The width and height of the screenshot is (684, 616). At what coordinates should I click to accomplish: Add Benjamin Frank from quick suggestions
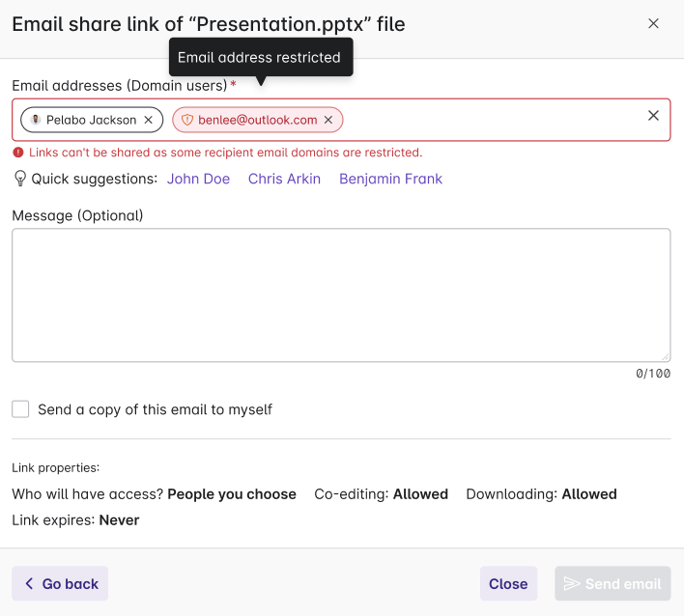click(x=391, y=179)
